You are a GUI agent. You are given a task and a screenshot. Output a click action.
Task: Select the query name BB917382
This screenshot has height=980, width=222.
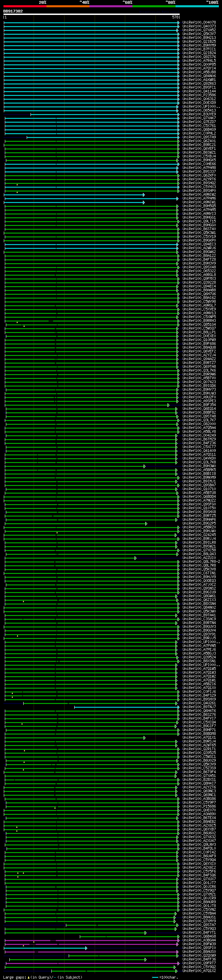pos(13,11)
